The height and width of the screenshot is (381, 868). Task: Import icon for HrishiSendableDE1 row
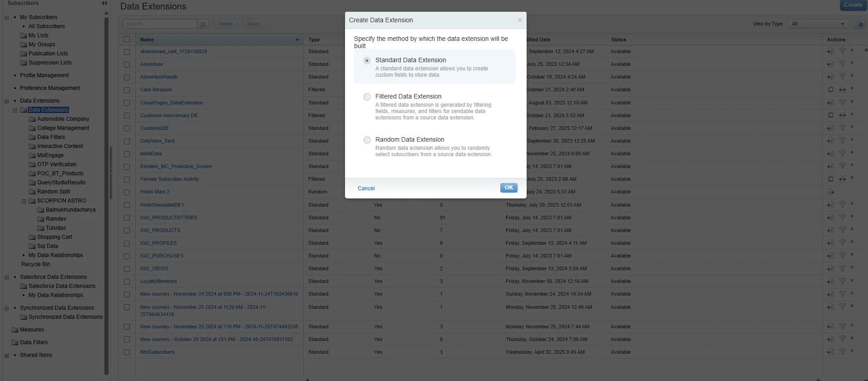coord(830,205)
